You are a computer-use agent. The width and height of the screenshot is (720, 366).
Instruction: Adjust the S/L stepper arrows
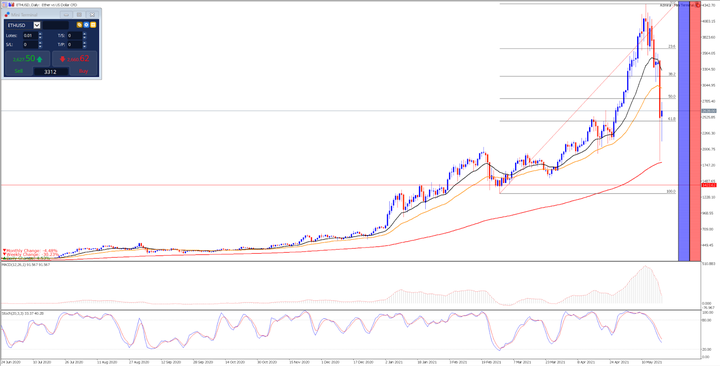point(40,45)
